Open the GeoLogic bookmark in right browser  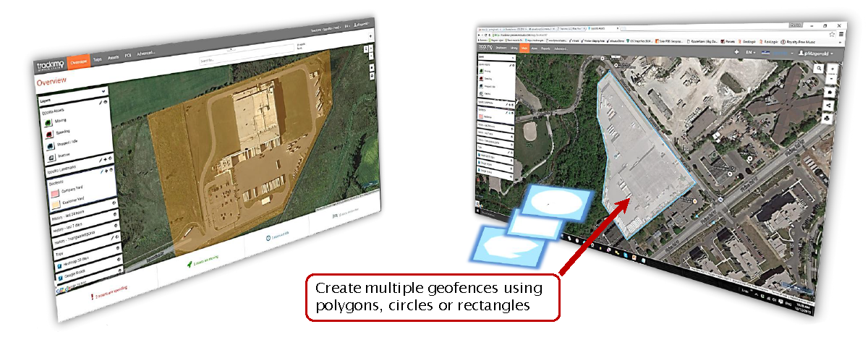(747, 41)
